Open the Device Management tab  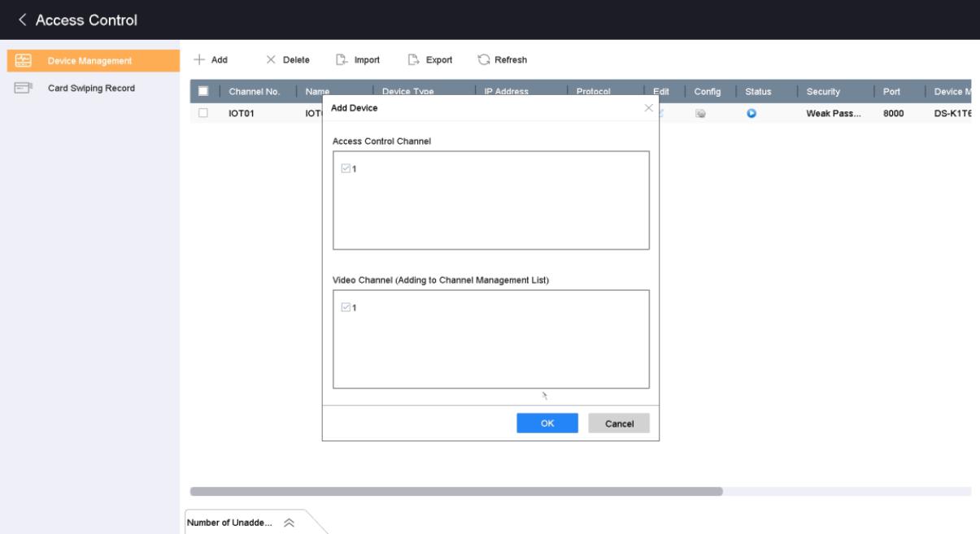(x=89, y=61)
